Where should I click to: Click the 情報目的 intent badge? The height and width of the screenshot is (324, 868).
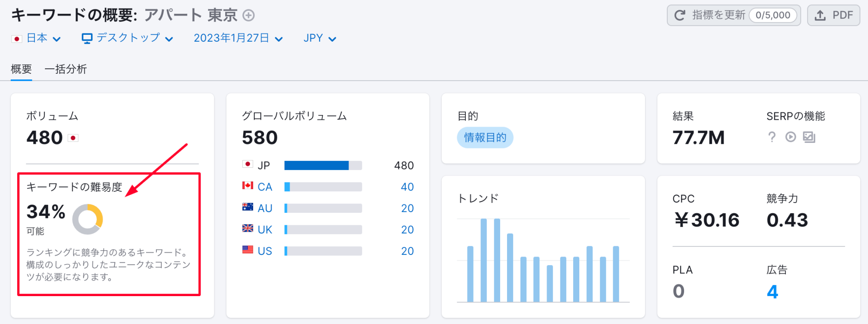[485, 138]
